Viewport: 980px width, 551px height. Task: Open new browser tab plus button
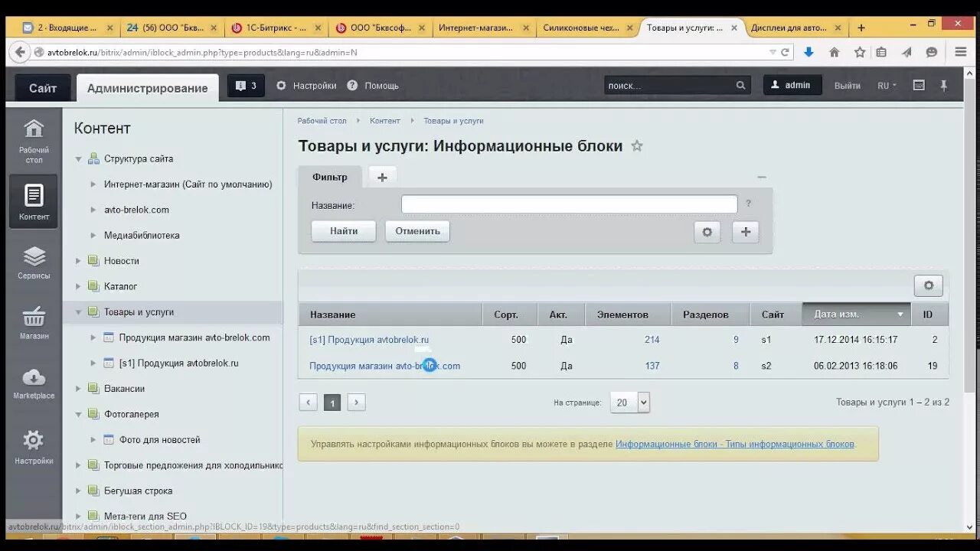[x=861, y=28]
